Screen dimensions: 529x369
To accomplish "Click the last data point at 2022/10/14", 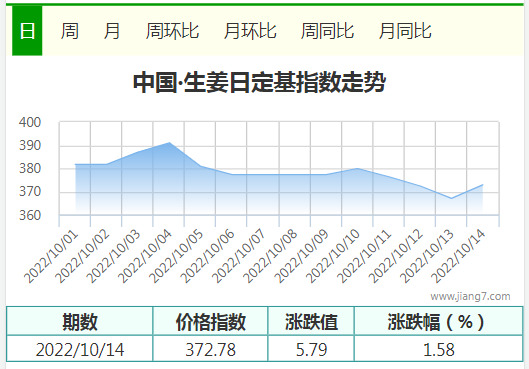I will pyautogui.click(x=483, y=184).
